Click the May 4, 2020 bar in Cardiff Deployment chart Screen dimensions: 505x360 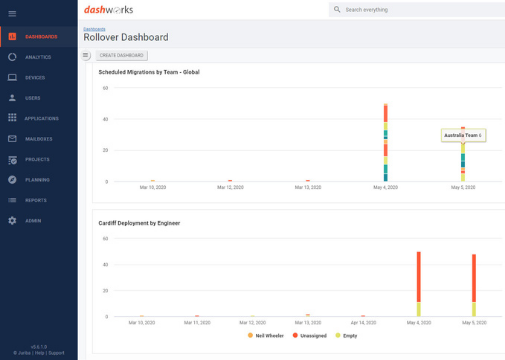coord(419,284)
